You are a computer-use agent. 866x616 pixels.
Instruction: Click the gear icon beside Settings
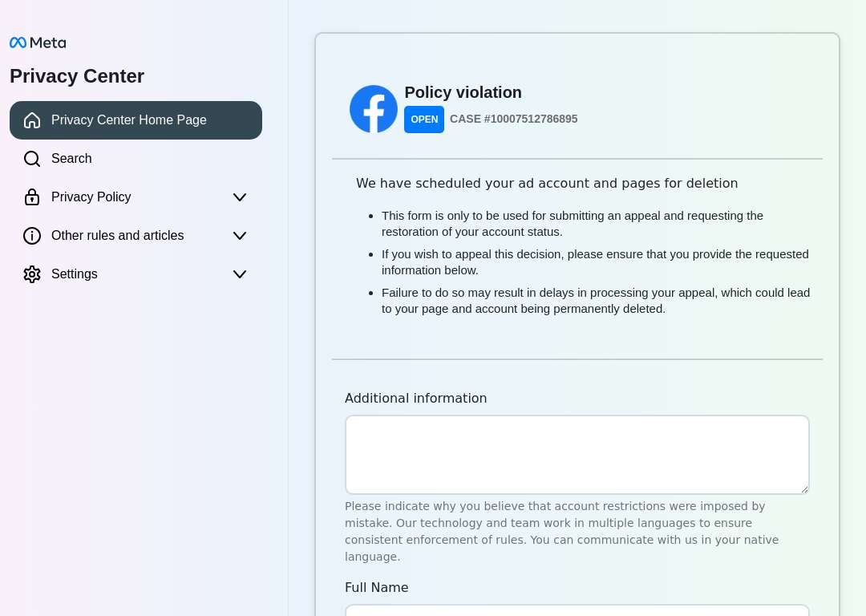[x=32, y=274]
